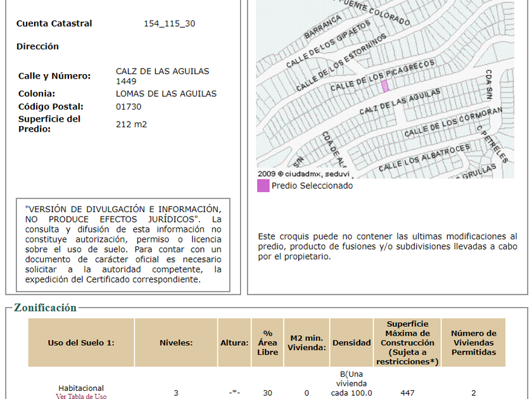Viewport: 532px width, 399px height.
Task: Click the surface value '212 m2'
Action: pos(131,124)
